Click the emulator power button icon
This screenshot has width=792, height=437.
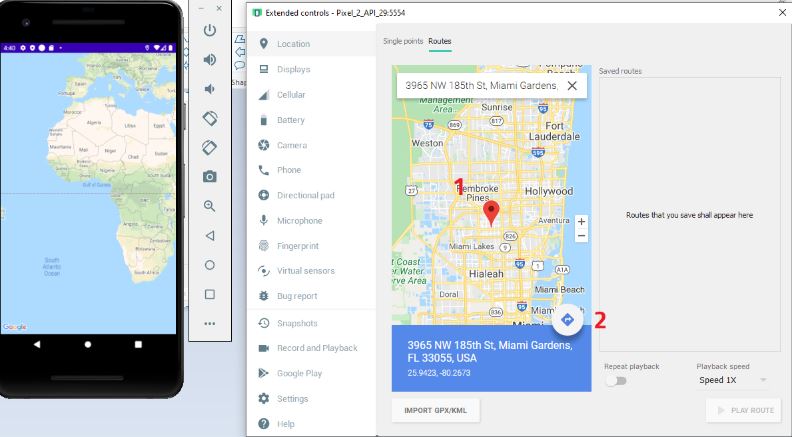click(x=210, y=30)
